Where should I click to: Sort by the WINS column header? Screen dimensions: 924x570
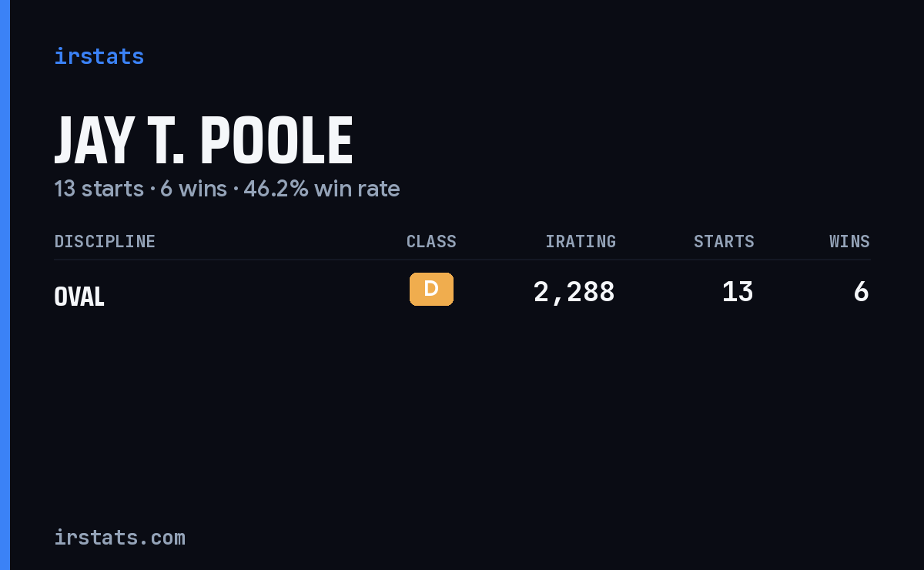pyautogui.click(x=849, y=241)
